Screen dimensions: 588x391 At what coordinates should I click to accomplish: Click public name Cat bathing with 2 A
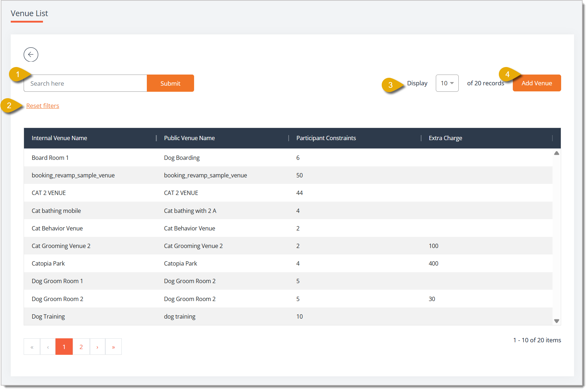(190, 211)
